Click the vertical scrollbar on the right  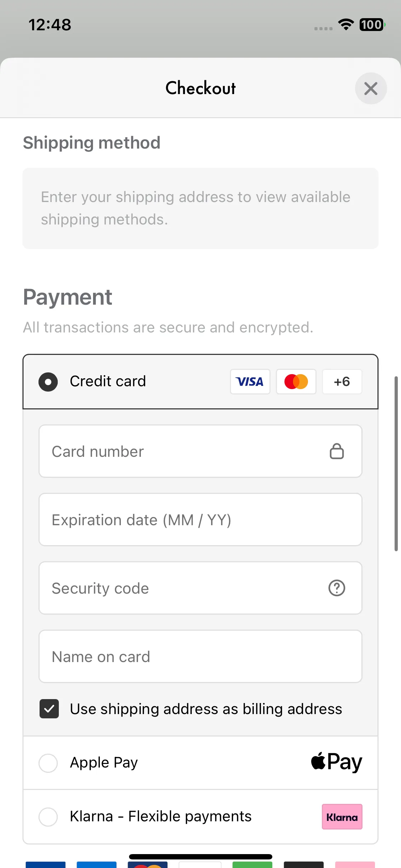396,464
